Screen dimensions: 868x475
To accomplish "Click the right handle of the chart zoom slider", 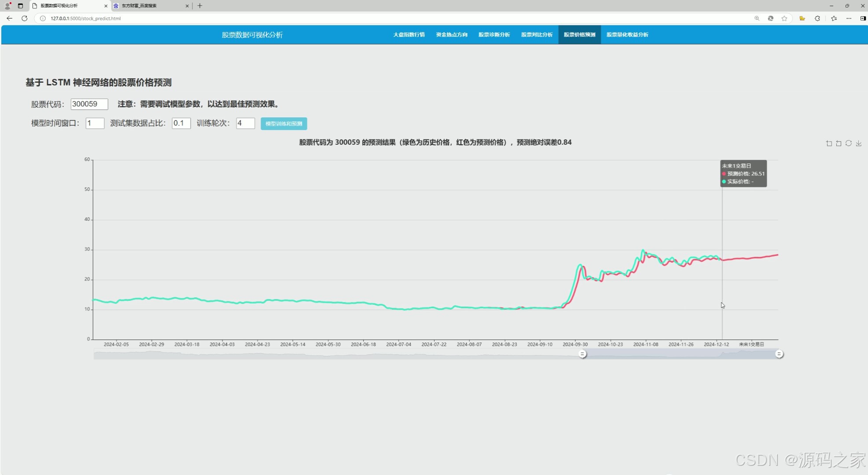I will tap(779, 354).
